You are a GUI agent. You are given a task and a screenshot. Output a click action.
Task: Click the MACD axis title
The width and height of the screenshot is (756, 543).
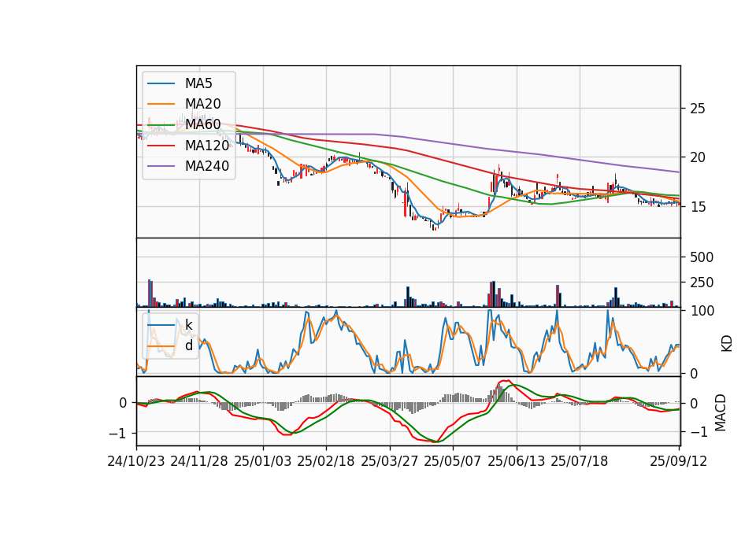(721, 413)
